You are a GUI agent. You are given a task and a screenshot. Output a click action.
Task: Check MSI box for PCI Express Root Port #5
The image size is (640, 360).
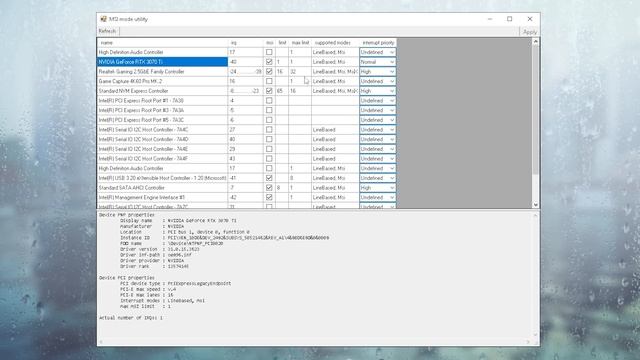[x=269, y=120]
